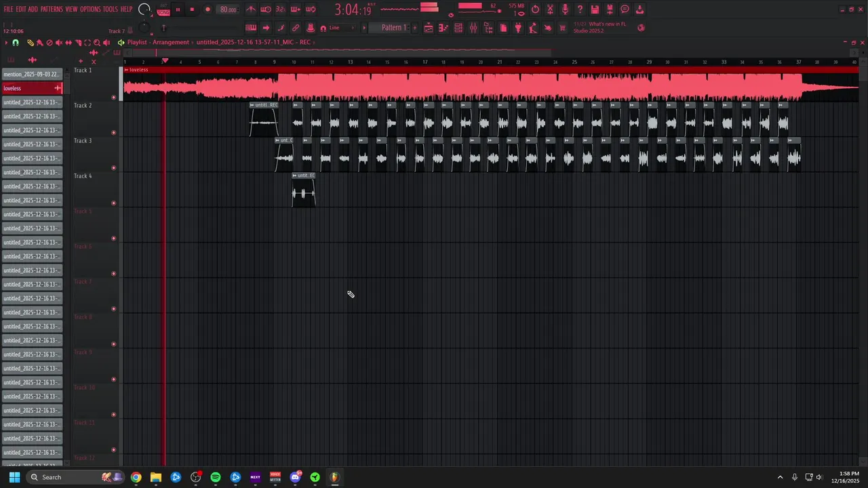This screenshot has width=868, height=488.
Task: Toggle the Track 2 mute dot
Action: 113,133
